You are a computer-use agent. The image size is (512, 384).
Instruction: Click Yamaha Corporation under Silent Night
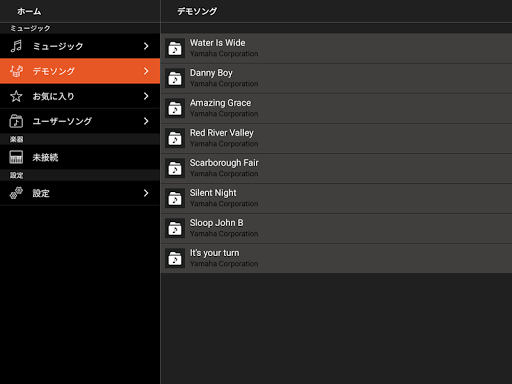coord(224,204)
